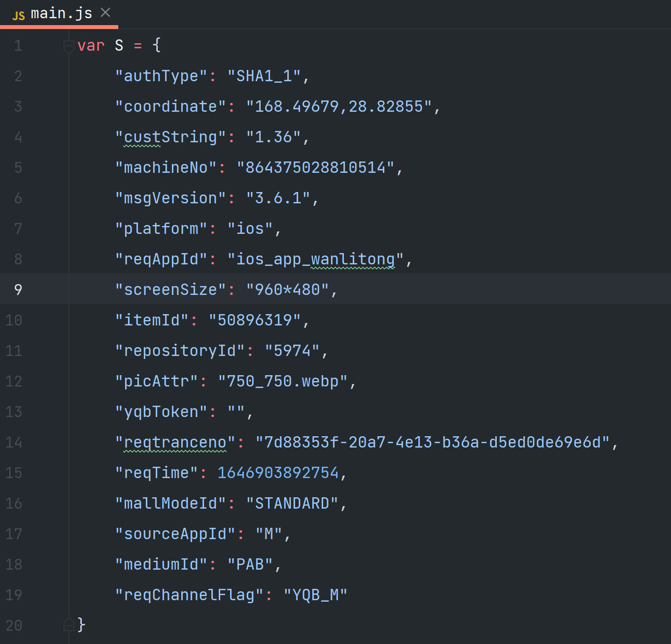Viewport: 671px width, 644px height.
Task: Click the closing fold marker at line 20
Action: click(69, 625)
